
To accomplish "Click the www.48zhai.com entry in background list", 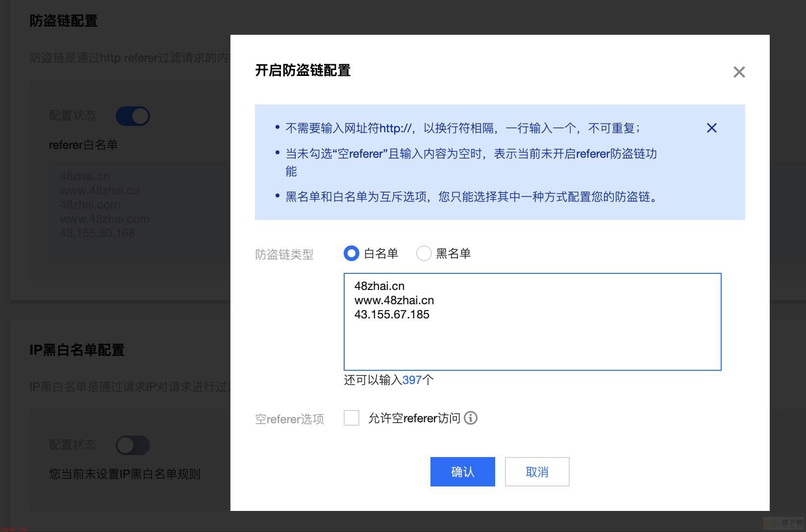I will pos(104,219).
